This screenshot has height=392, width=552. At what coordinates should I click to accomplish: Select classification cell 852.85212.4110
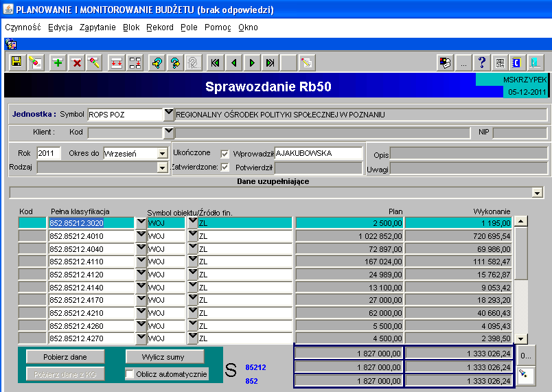[x=91, y=262]
